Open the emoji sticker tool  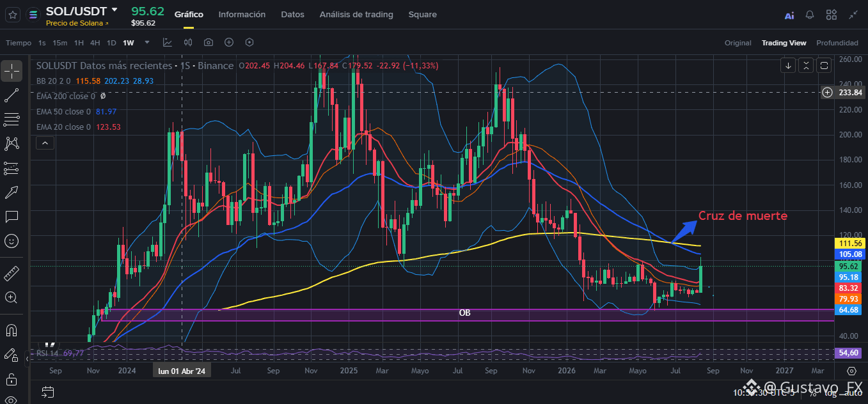(12, 241)
